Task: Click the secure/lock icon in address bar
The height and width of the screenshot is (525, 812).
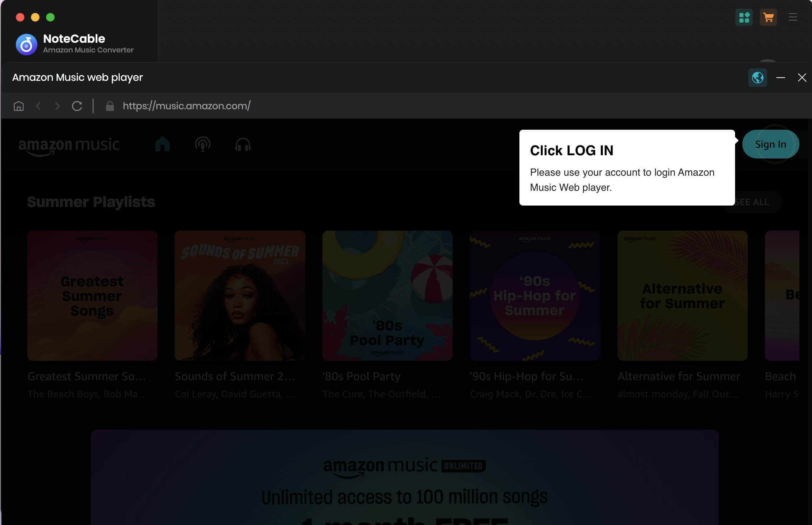Action: [109, 105]
